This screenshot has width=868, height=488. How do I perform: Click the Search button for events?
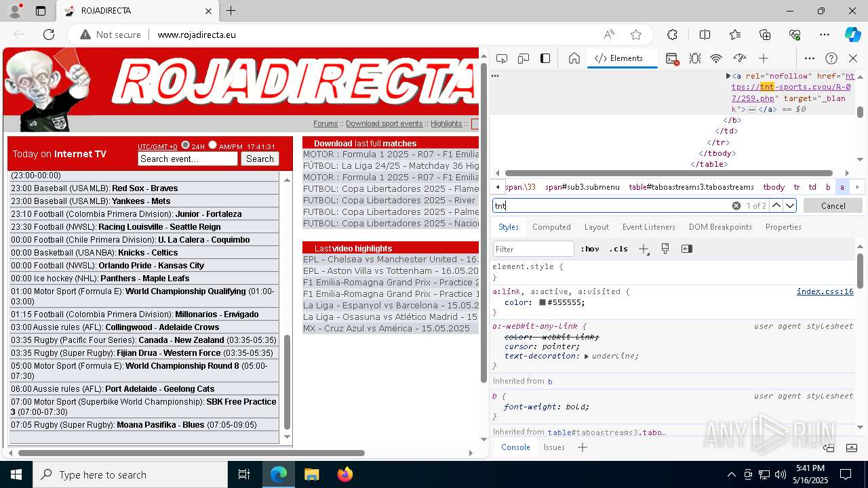click(x=260, y=159)
